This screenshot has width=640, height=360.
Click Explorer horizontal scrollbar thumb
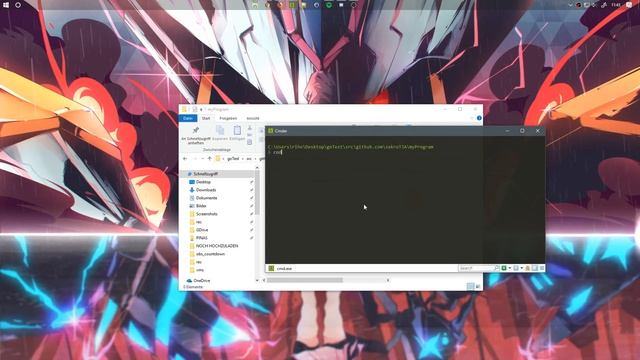(305, 280)
